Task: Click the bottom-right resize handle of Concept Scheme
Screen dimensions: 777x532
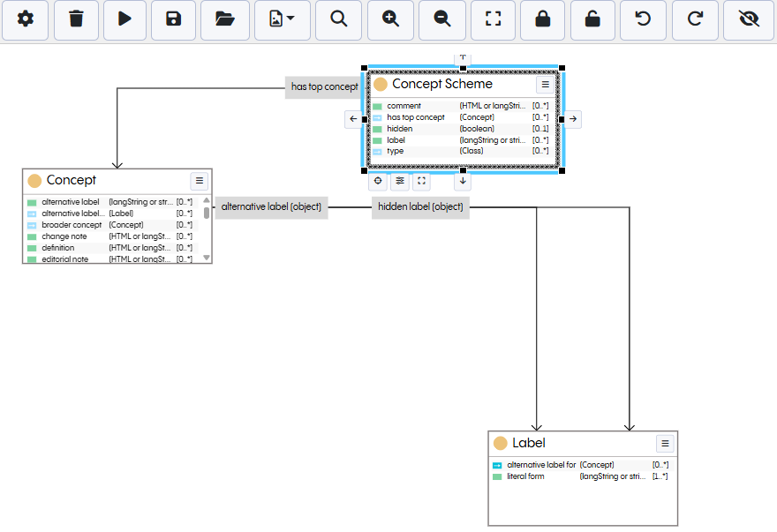Action: pos(562,171)
